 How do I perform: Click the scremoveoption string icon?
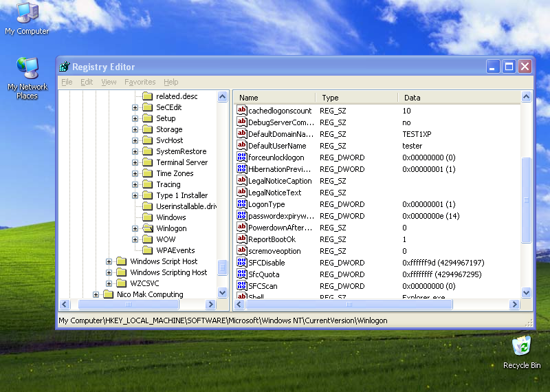242,250
